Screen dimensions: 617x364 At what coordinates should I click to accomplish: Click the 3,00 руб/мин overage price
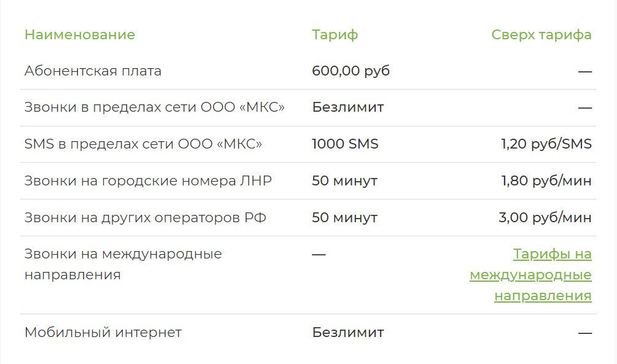click(545, 218)
